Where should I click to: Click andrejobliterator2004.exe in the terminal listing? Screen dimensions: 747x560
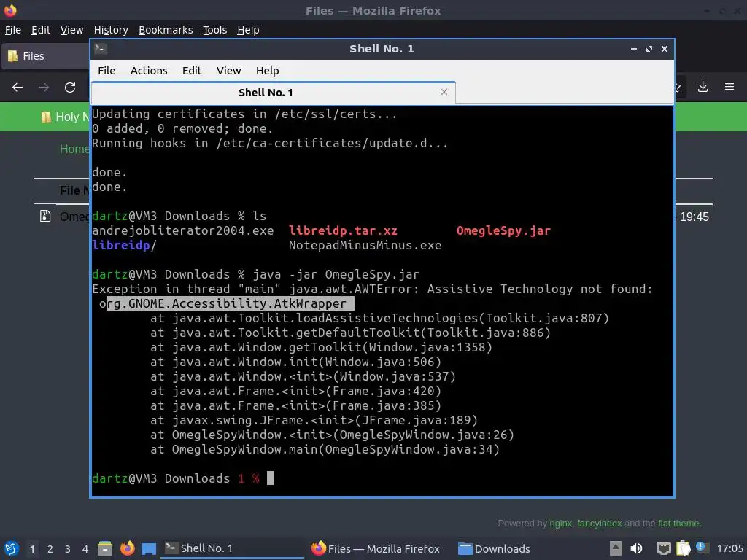(x=183, y=231)
